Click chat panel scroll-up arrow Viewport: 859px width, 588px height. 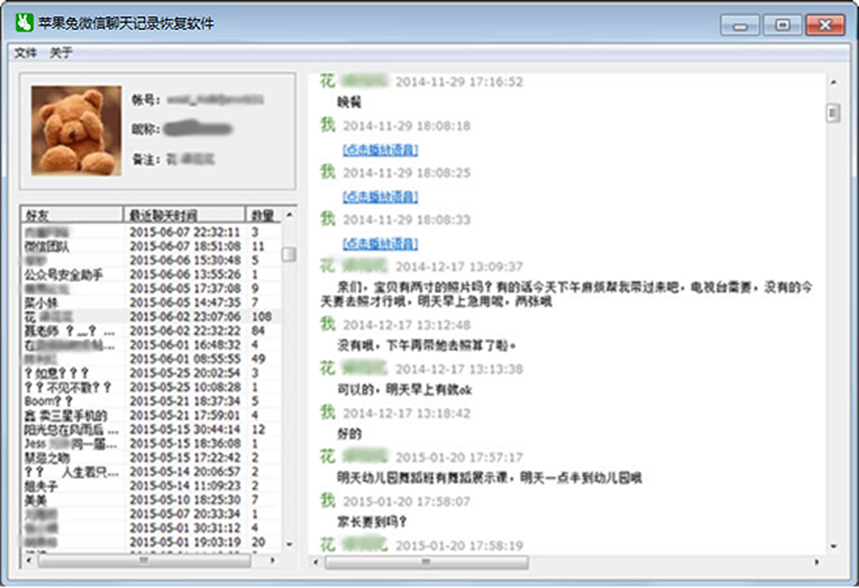tap(833, 82)
